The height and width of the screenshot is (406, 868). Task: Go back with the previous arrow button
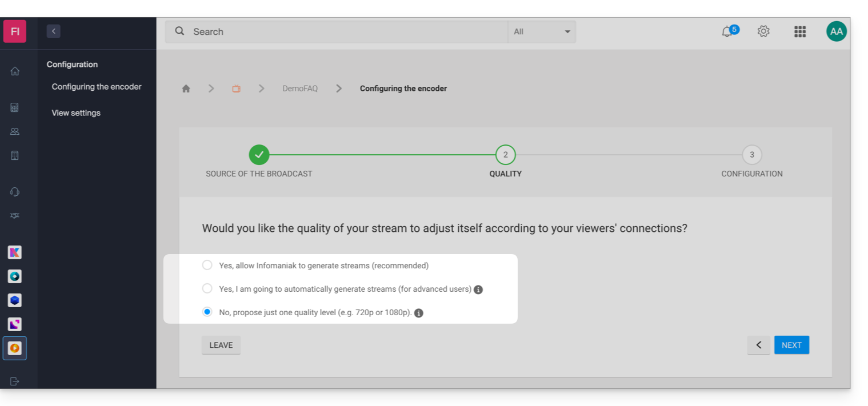[x=758, y=345]
